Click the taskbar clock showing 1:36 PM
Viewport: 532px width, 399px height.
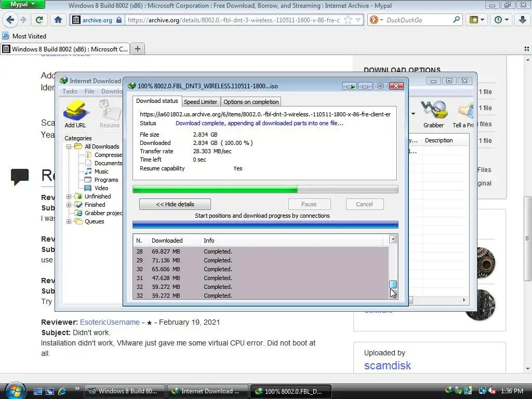[x=512, y=391]
